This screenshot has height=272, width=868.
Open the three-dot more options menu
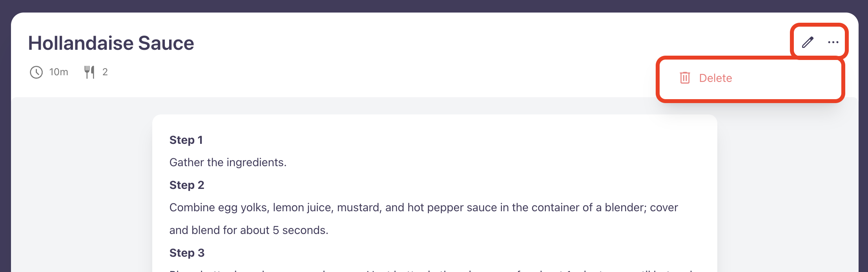pyautogui.click(x=833, y=42)
